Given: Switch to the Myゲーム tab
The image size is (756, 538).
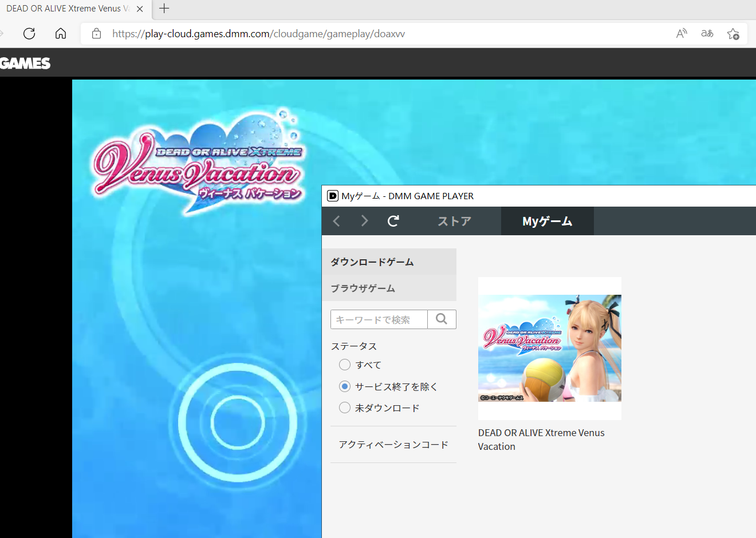Looking at the screenshot, I should point(547,221).
